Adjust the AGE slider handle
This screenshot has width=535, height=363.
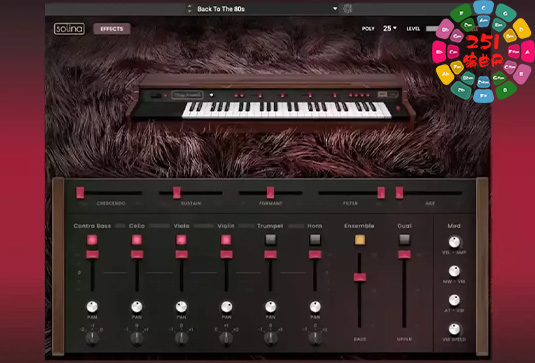click(x=399, y=192)
